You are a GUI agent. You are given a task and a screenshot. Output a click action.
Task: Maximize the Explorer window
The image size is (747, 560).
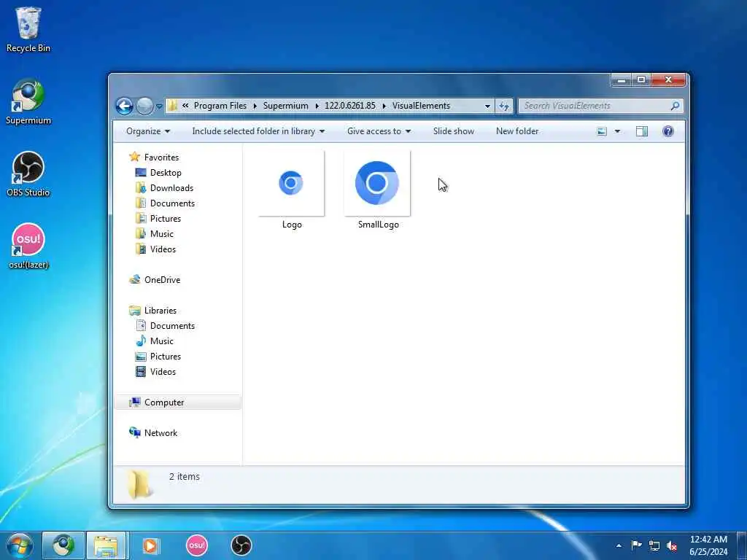[641, 80]
